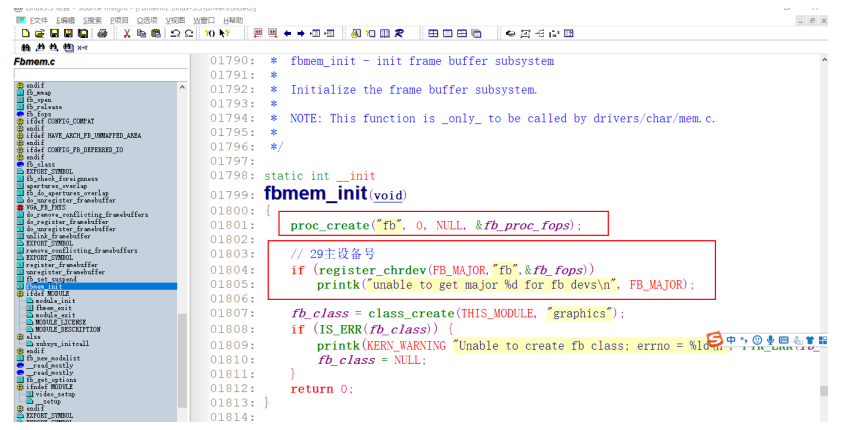Click the Paste clipboard icon
Image resolution: width=849 pixels, height=430 pixels.
point(155,34)
